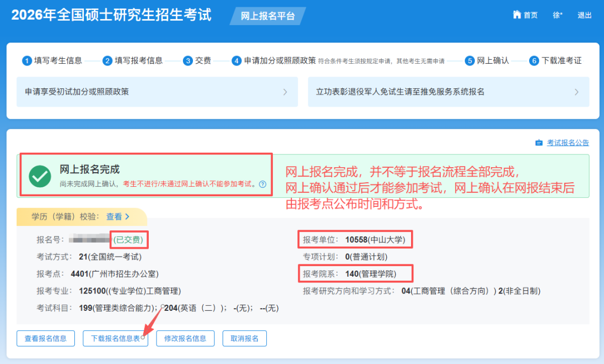Expand 立功表彰退役军人免试生 panel

tap(448, 92)
